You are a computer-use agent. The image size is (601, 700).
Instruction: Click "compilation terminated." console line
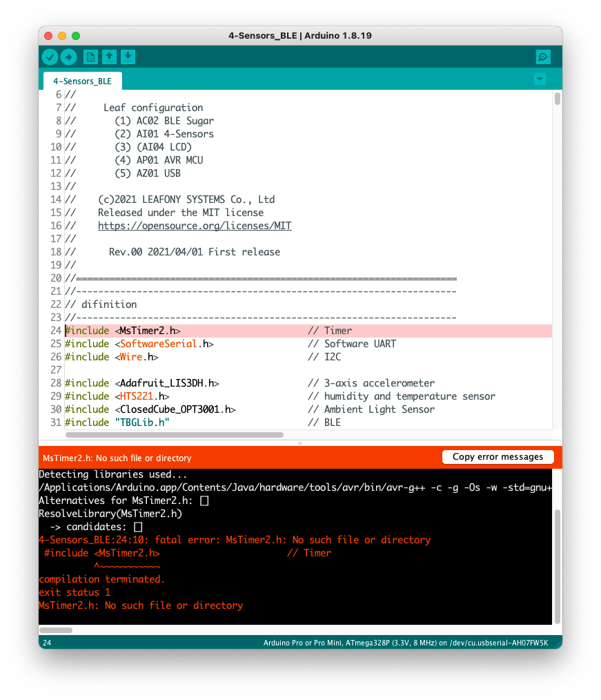click(x=101, y=579)
